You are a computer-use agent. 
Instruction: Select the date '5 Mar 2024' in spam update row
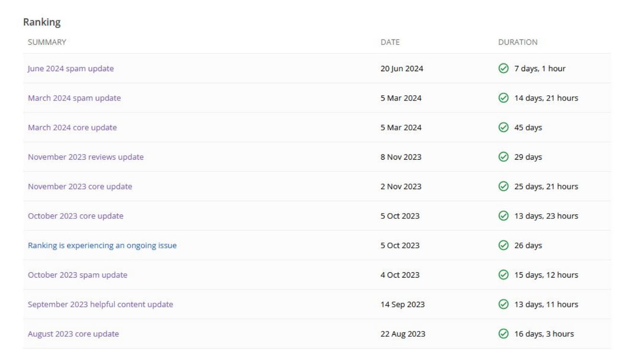pyautogui.click(x=401, y=98)
